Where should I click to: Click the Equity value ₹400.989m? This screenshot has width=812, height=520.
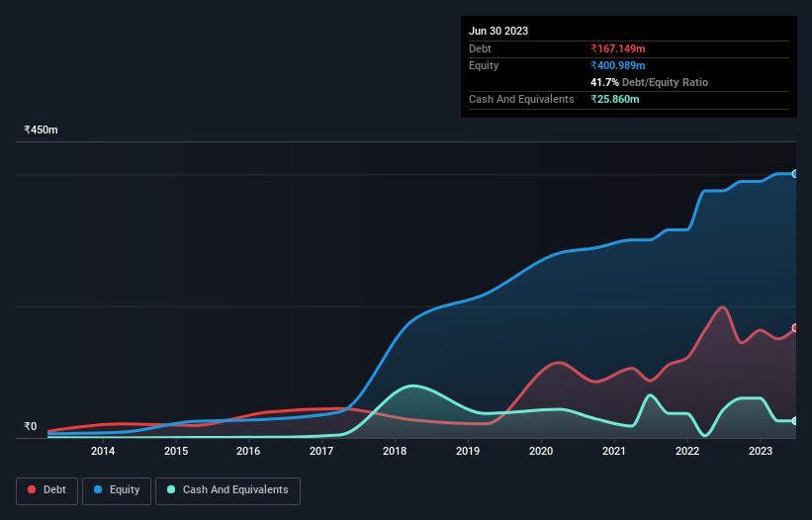(618, 65)
